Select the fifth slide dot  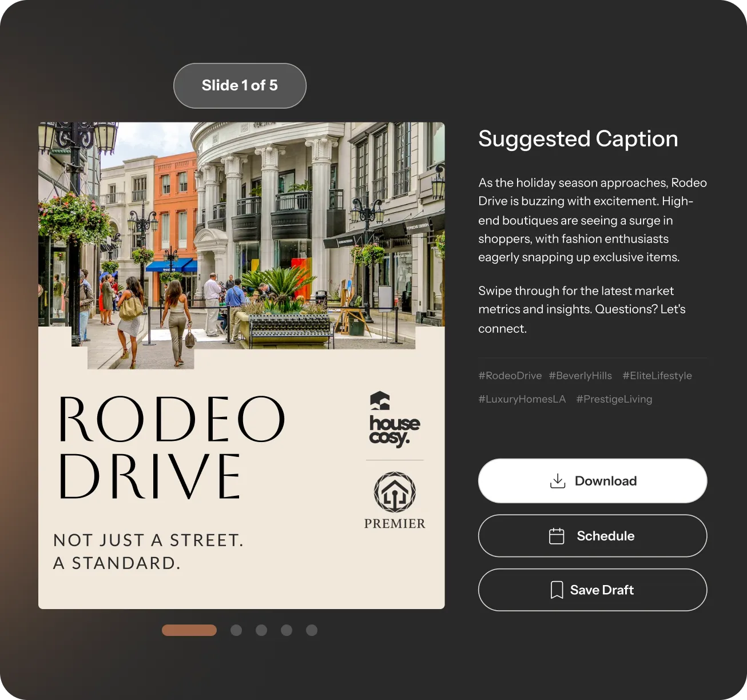[x=312, y=630]
